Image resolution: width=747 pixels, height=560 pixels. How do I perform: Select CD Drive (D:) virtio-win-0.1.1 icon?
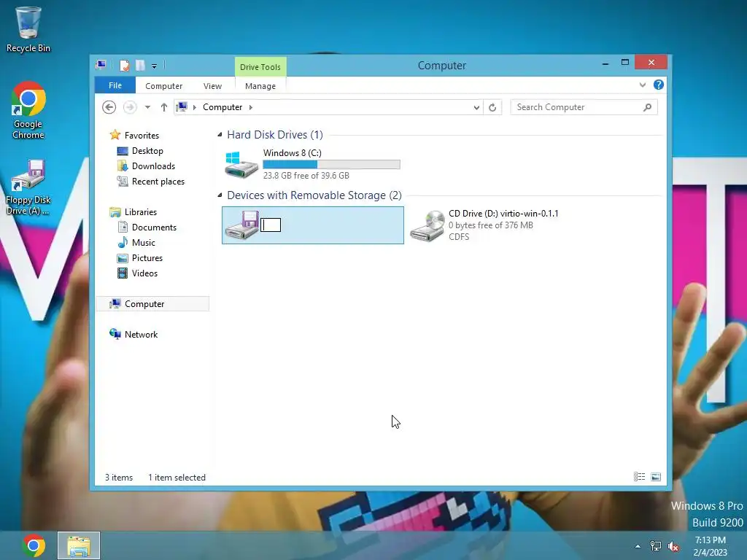[x=427, y=225]
